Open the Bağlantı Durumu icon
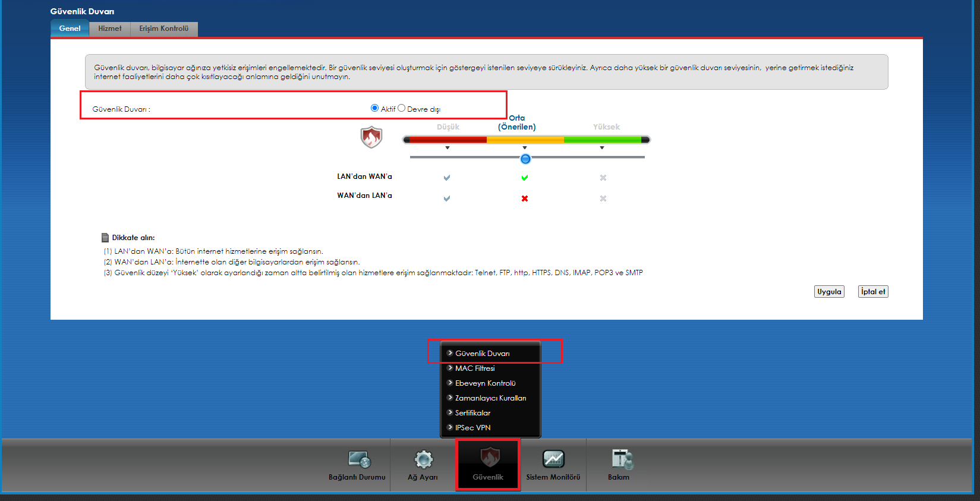The image size is (980, 501). point(359,459)
